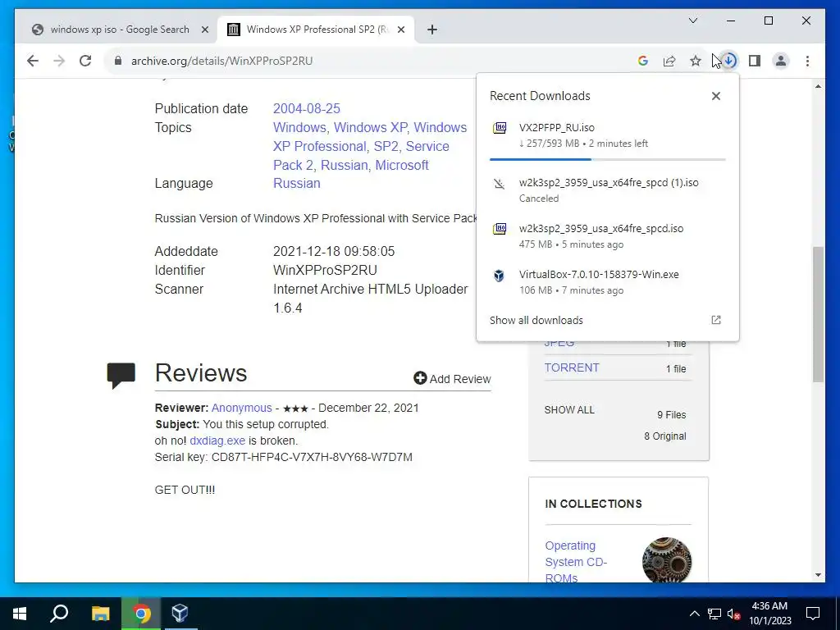840x630 pixels.
Task: Bookmark this page with the star
Action: tap(696, 61)
